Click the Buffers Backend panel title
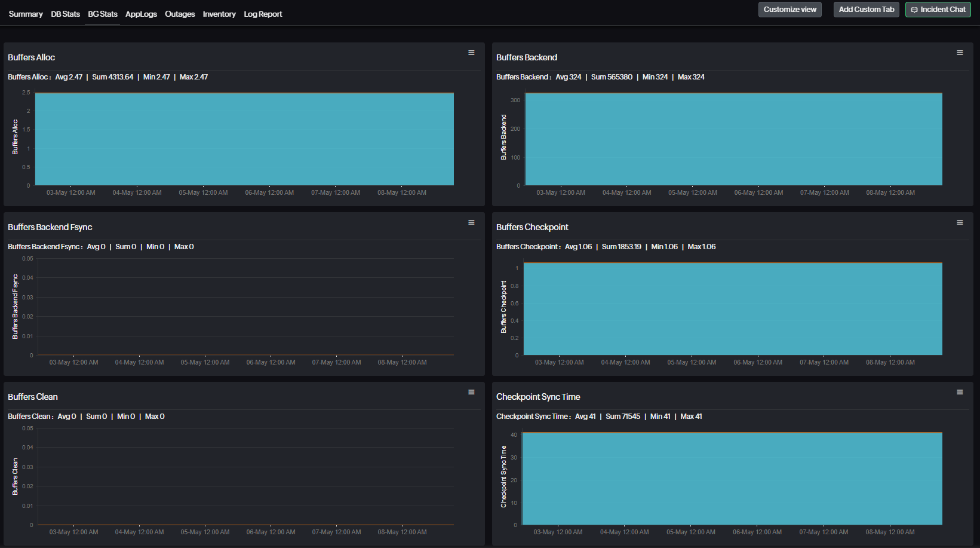 tap(527, 57)
